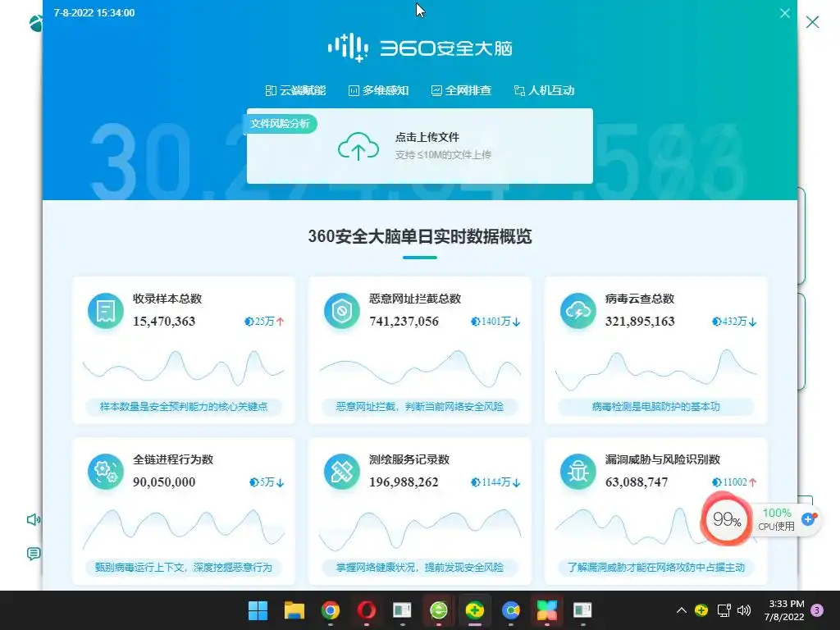Click the value 15,470,363
Screen dimensions: 840x630
coord(164,322)
